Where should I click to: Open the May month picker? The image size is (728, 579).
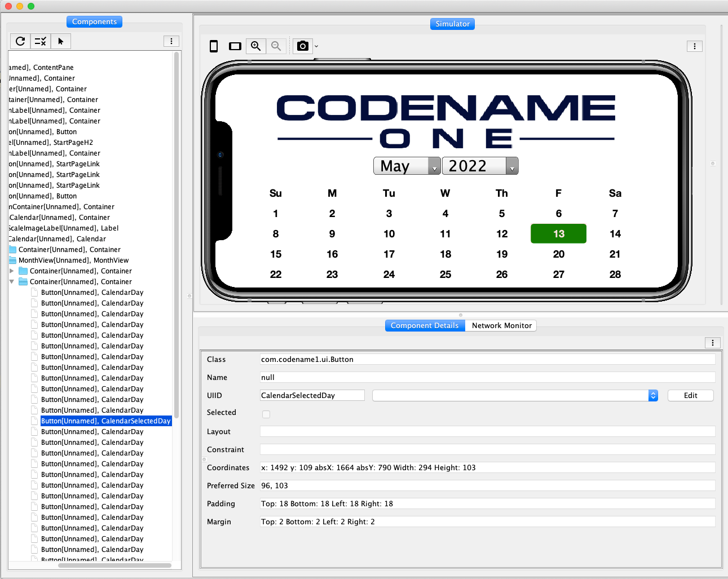(x=407, y=166)
